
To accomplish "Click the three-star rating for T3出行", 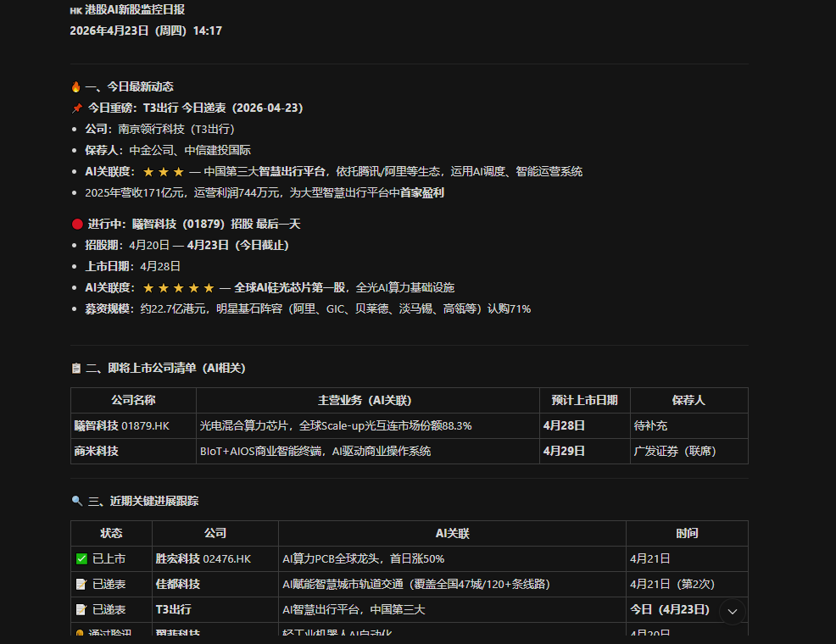I will pos(164,172).
